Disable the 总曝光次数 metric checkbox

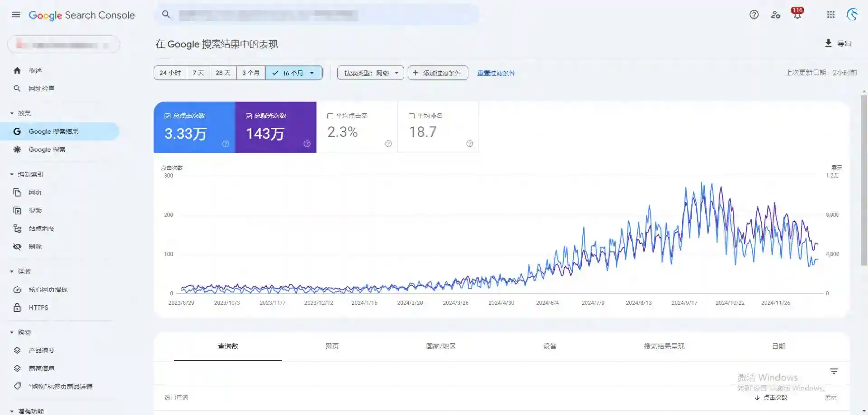[x=249, y=116]
